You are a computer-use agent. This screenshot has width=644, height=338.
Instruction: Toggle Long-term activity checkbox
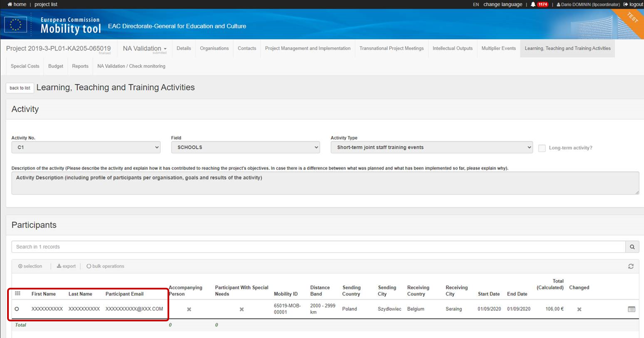(542, 148)
